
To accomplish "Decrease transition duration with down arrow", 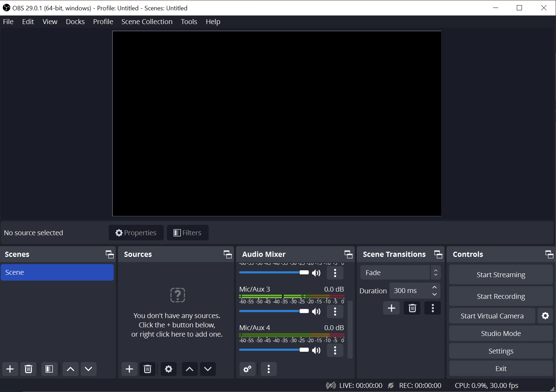I will (435, 294).
